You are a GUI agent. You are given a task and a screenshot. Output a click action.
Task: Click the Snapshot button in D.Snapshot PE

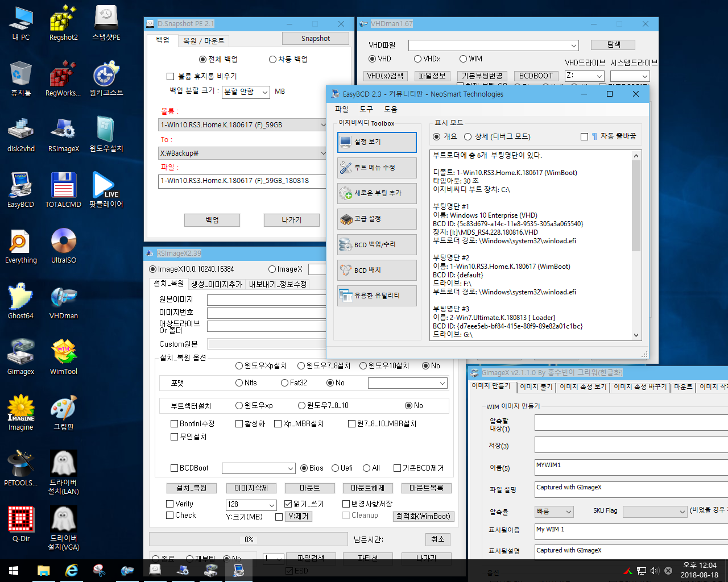point(316,39)
